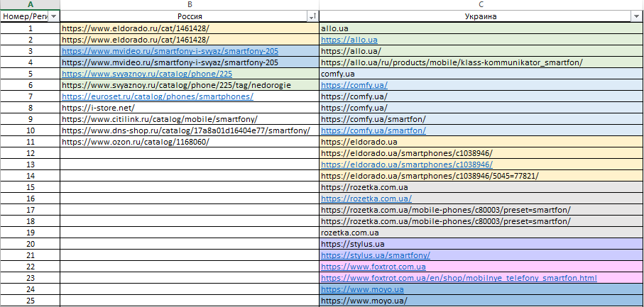Image resolution: width=644 pixels, height=307 pixels.
Task: Select eldorado.ru/cat/1461428/ cell in row 2
Action: click(x=190, y=40)
